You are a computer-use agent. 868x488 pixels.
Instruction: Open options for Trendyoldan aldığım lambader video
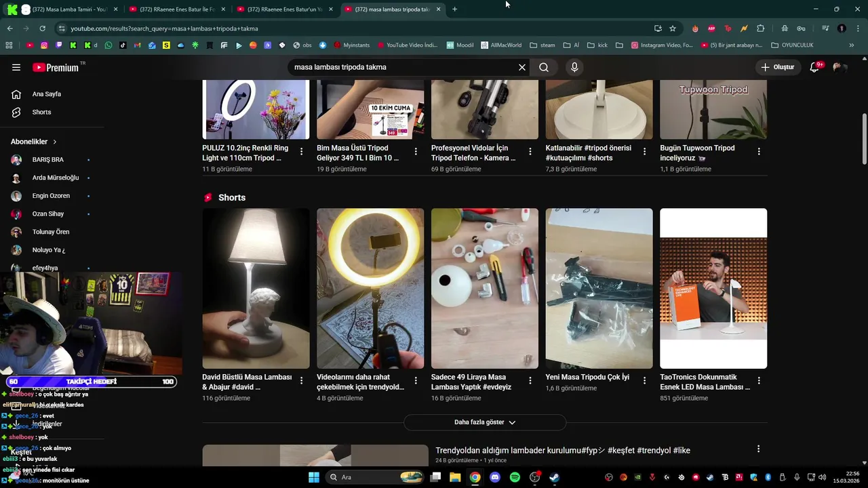click(758, 449)
